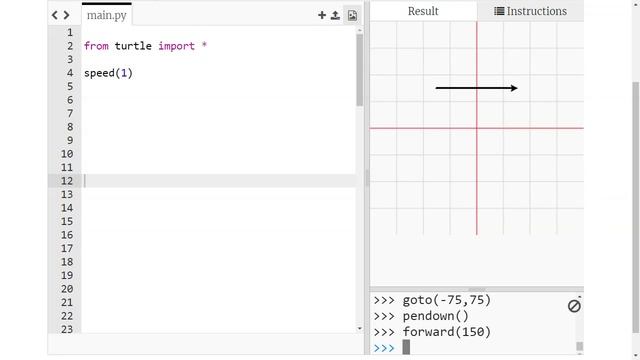Clear the console with the circle-slash icon

pos(574,306)
